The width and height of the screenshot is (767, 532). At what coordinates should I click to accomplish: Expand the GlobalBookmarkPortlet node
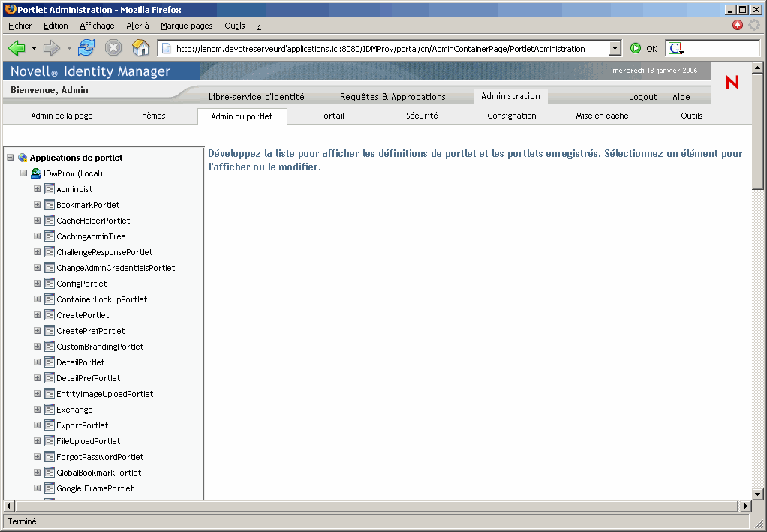38,472
